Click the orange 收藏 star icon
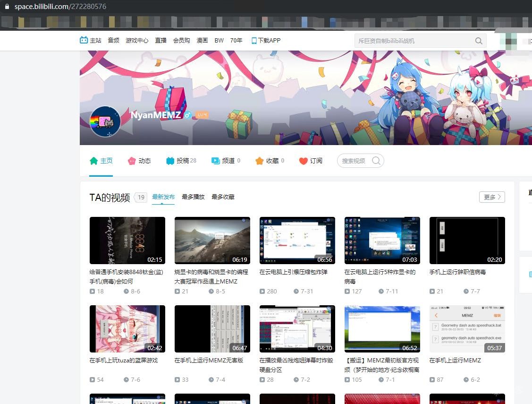Viewport: 532px width, 404px height. coord(259,161)
